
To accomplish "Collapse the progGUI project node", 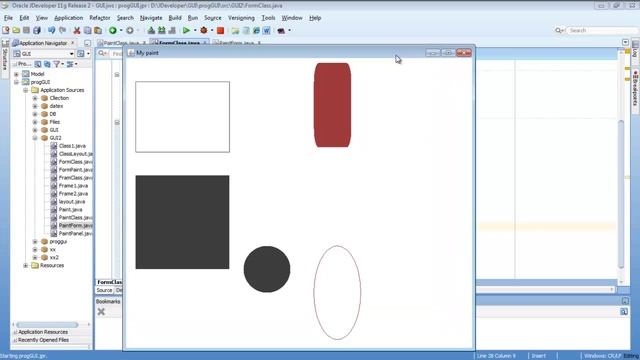I will click(x=16, y=82).
